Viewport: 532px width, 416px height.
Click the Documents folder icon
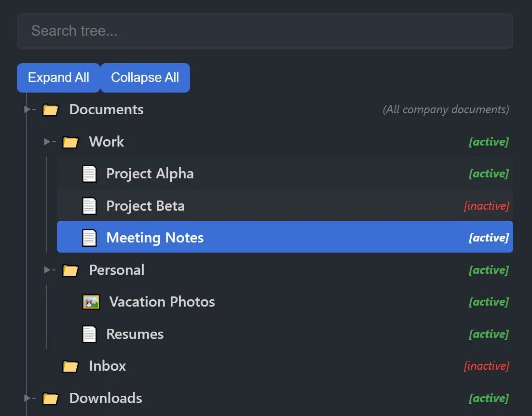(51, 110)
